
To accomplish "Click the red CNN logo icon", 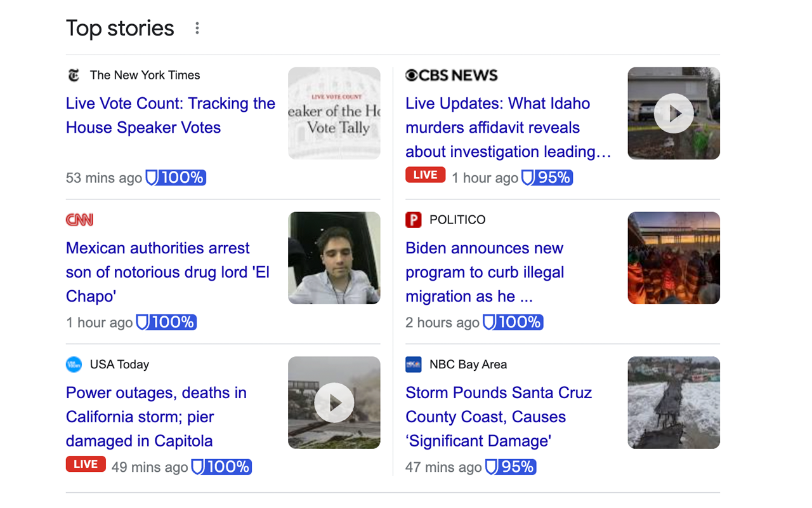I will coord(79,220).
